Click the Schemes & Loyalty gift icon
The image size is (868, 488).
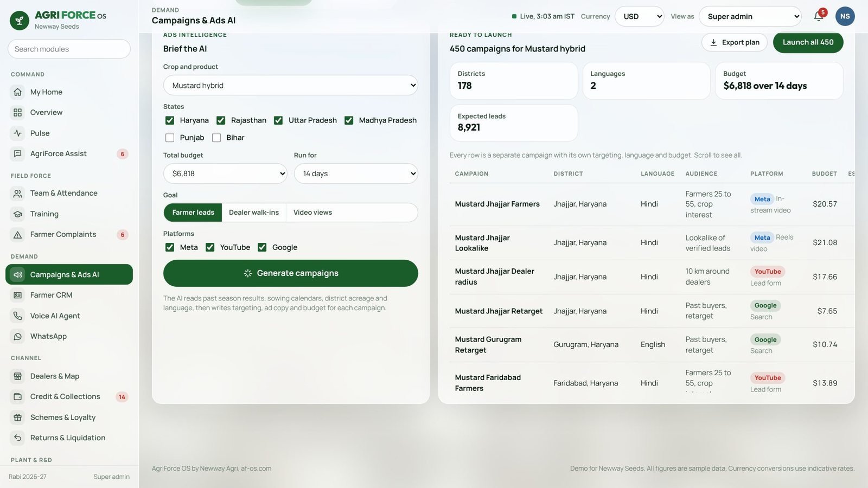click(x=18, y=418)
